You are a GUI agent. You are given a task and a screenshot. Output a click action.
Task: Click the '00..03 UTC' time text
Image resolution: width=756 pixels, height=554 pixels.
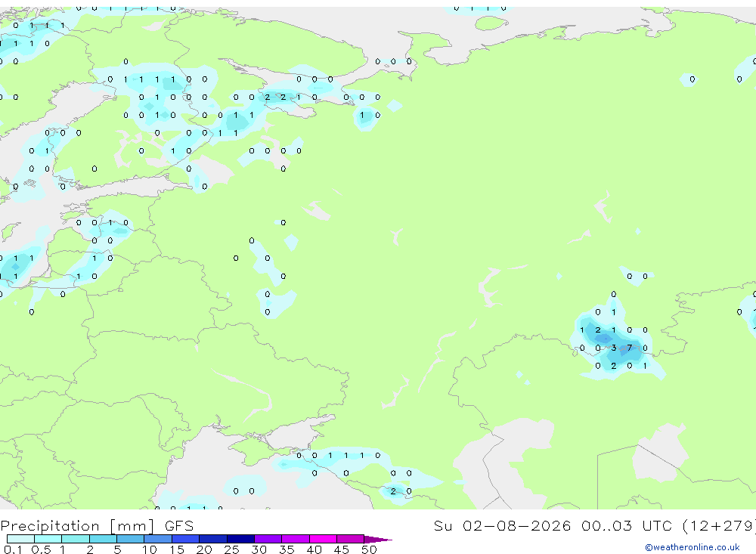tap(627, 525)
